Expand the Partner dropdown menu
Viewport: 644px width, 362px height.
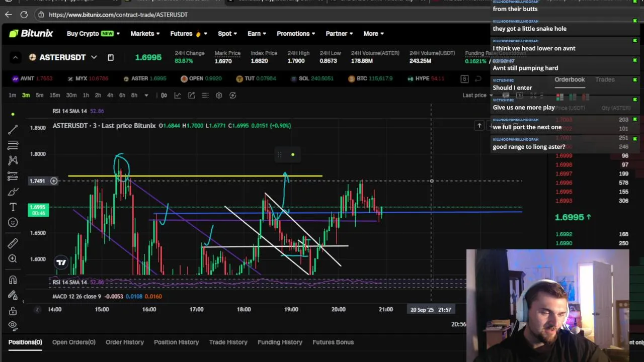click(339, 34)
